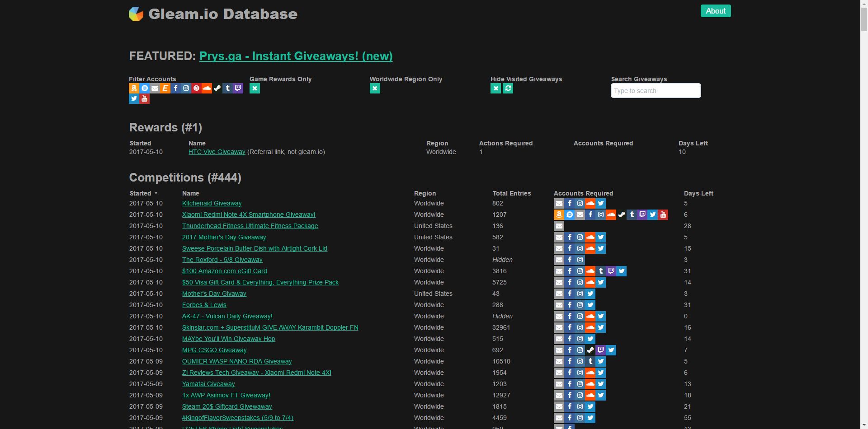Image resolution: width=868 pixels, height=429 pixels.
Task: Click refresh icon under Hide Visited Giveaways
Action: coord(508,89)
